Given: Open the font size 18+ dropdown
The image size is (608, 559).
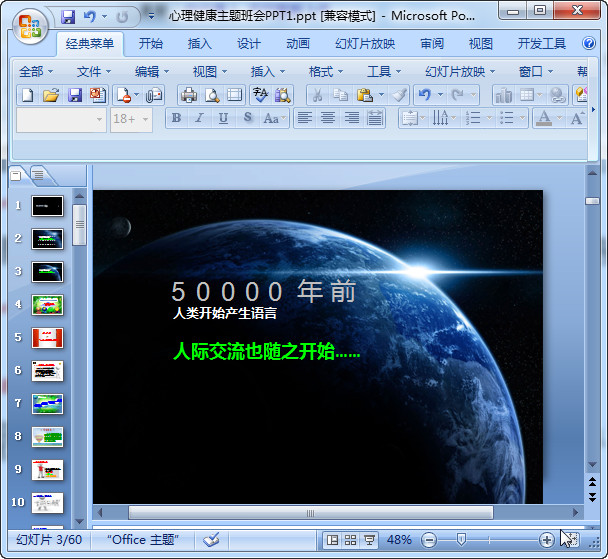Looking at the screenshot, I should (x=145, y=119).
